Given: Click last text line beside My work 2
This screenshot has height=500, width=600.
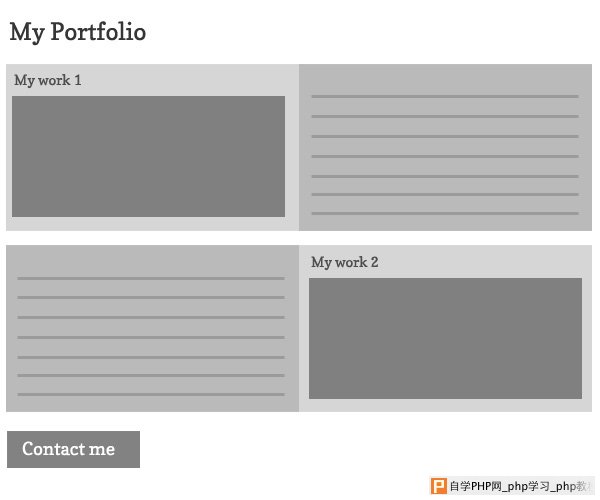Looking at the screenshot, I should [x=151, y=394].
